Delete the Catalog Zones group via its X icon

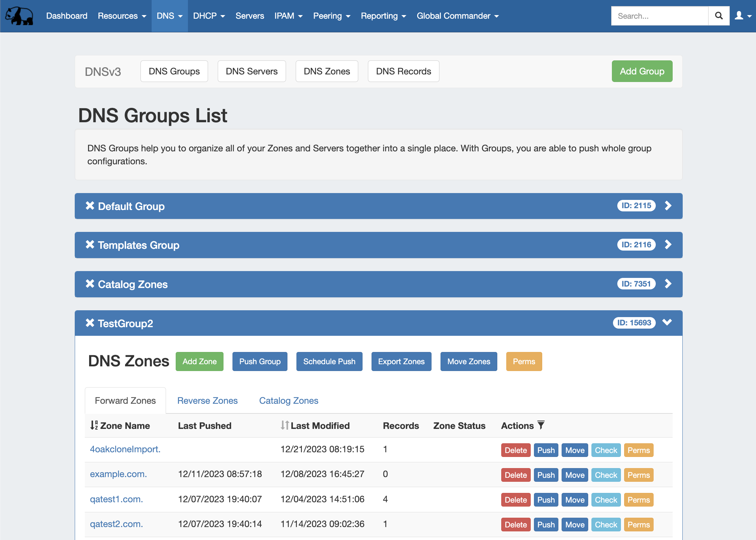pos(90,284)
